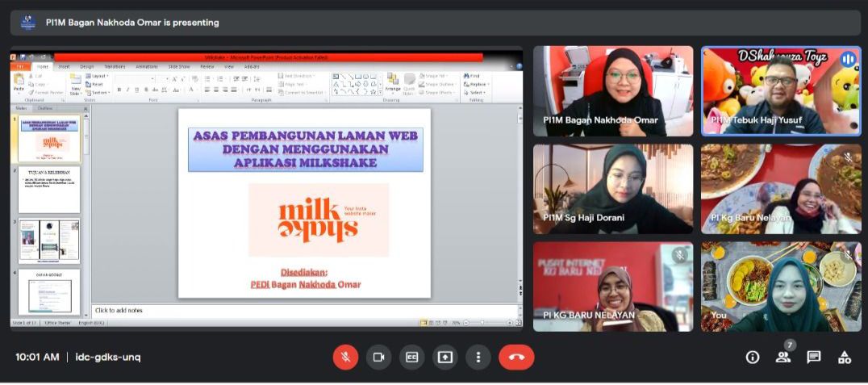Click Find in the Editing group
The image size is (868, 385).
[472, 76]
